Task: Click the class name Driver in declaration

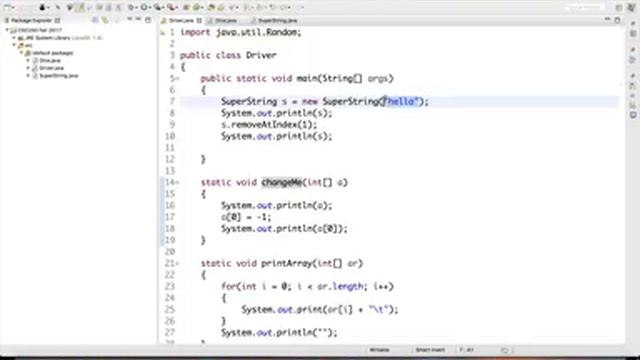Action: point(261,55)
